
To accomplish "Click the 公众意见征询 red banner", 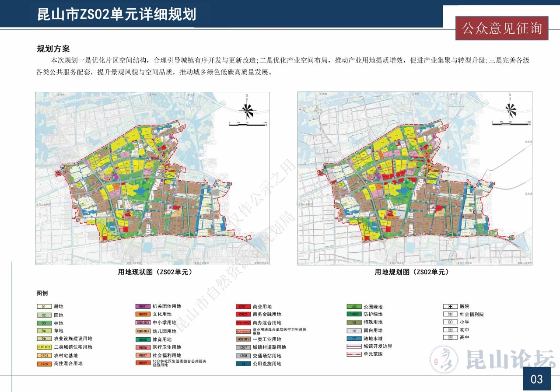I will (502, 28).
